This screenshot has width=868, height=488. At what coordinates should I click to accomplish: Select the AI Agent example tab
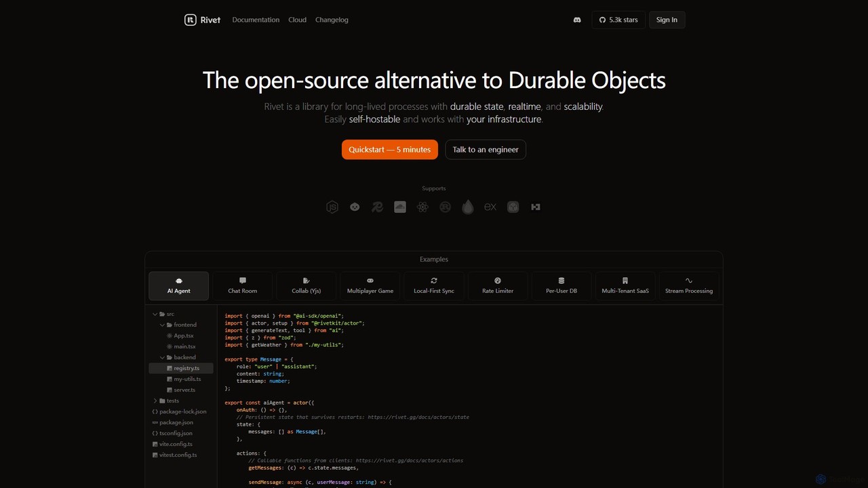click(179, 285)
